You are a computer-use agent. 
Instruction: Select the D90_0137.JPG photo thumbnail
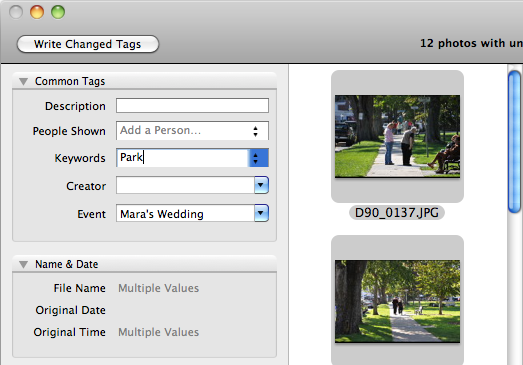pos(397,136)
